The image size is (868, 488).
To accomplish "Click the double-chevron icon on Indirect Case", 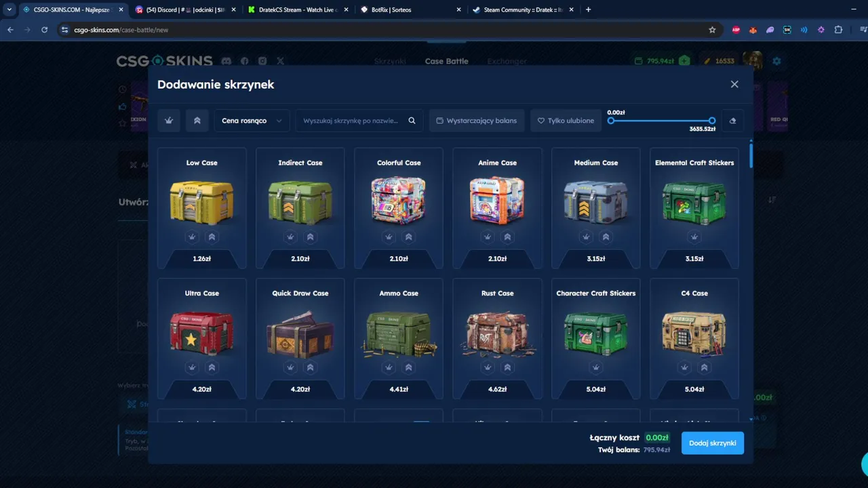I will pyautogui.click(x=310, y=237).
